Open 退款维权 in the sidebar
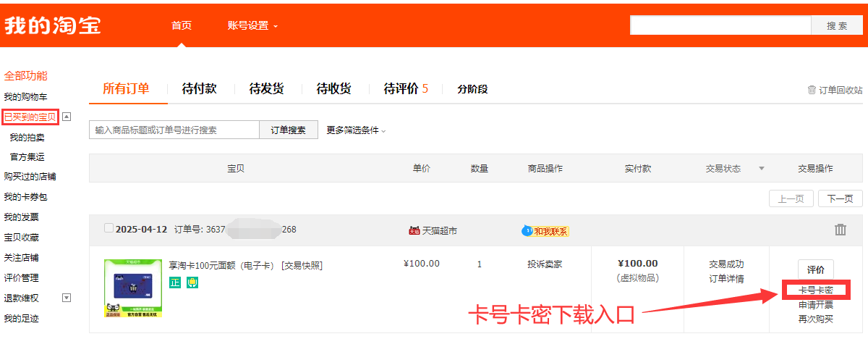Viewport: 868px width, 339px height. click(x=21, y=298)
